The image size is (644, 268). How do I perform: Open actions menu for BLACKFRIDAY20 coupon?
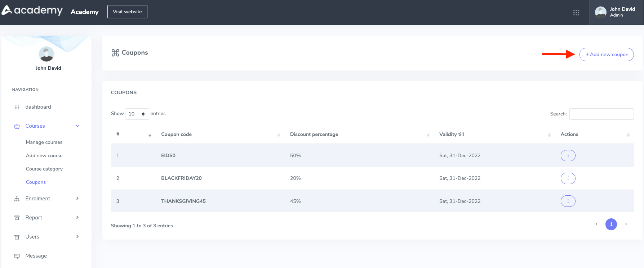[x=568, y=178]
